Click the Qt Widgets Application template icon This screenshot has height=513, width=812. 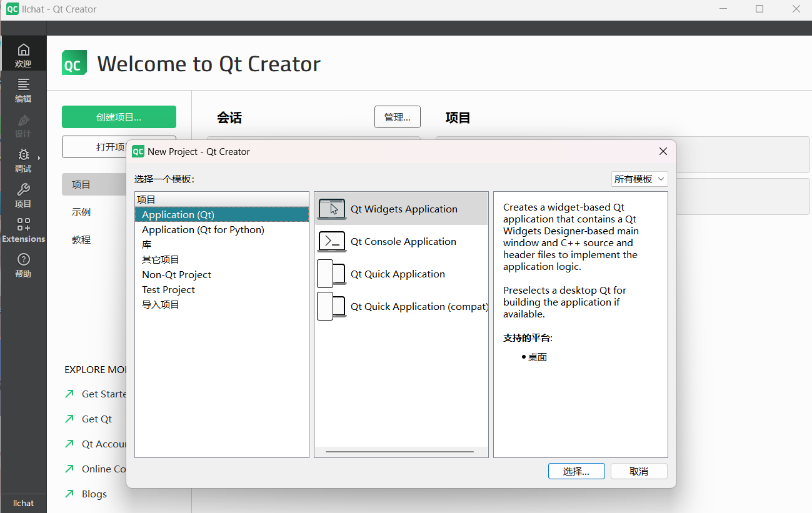[x=332, y=209]
